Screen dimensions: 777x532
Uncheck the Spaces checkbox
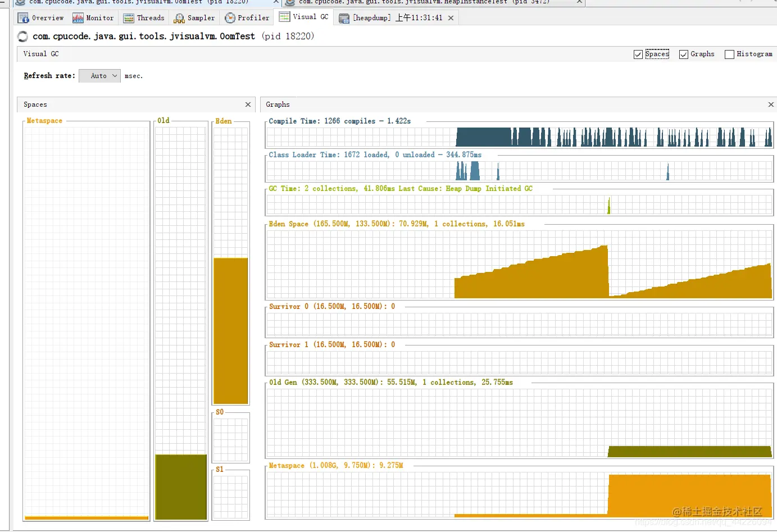638,54
